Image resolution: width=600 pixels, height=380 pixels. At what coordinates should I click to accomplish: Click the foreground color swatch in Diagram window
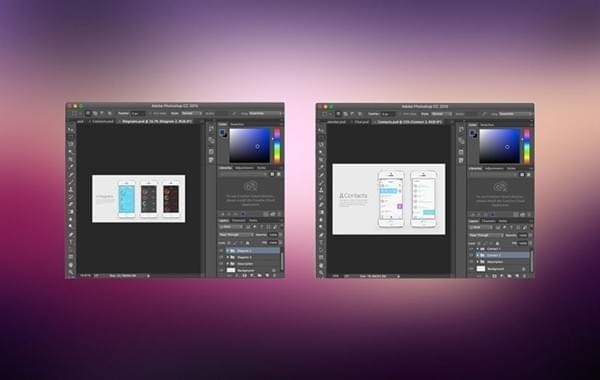coord(222,132)
